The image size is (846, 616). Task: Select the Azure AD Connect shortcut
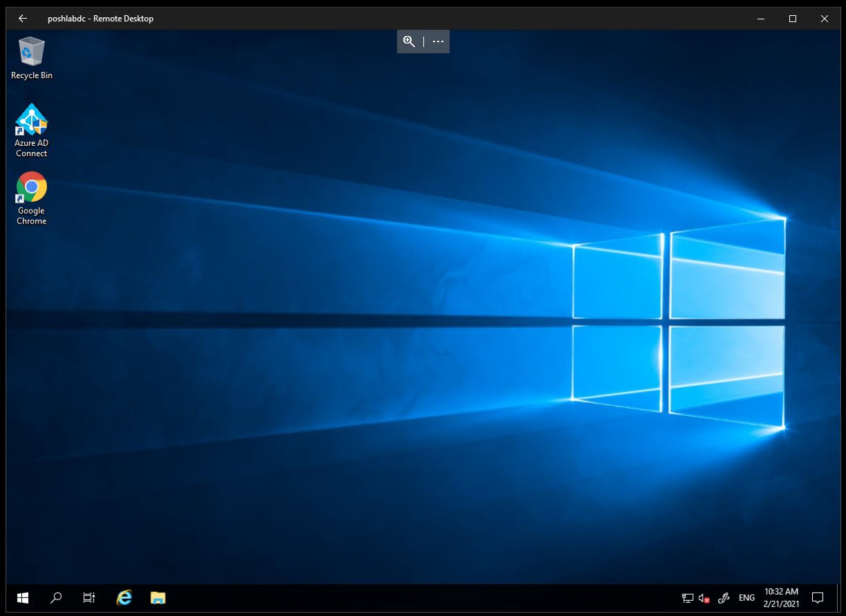(32, 131)
